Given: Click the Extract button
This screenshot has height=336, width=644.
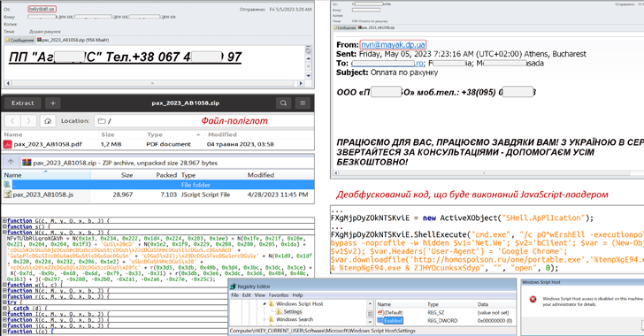Looking at the screenshot, I should point(23,103).
